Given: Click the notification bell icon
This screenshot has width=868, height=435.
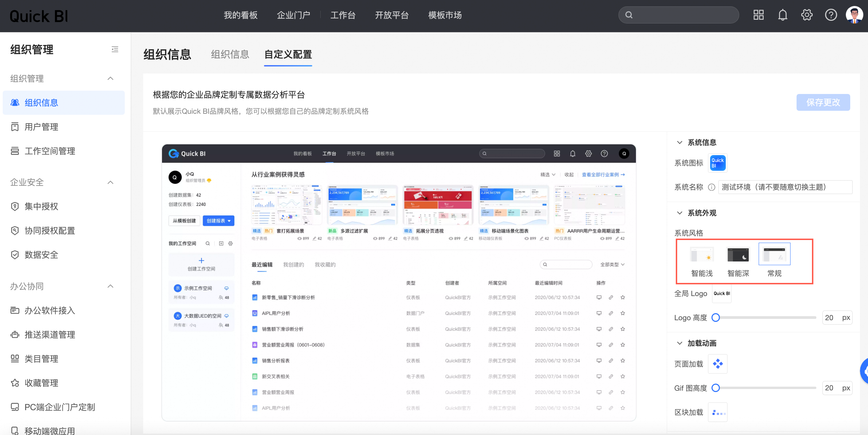Looking at the screenshot, I should click(782, 15).
